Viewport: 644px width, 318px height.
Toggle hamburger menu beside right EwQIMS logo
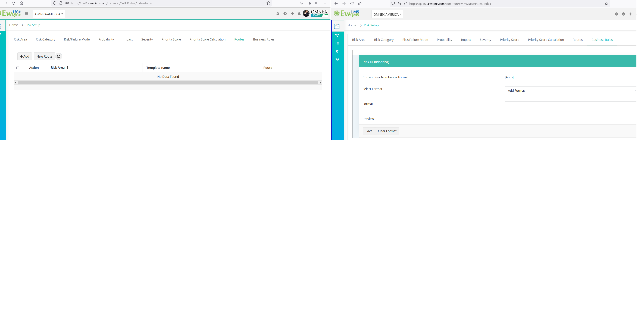365,14
